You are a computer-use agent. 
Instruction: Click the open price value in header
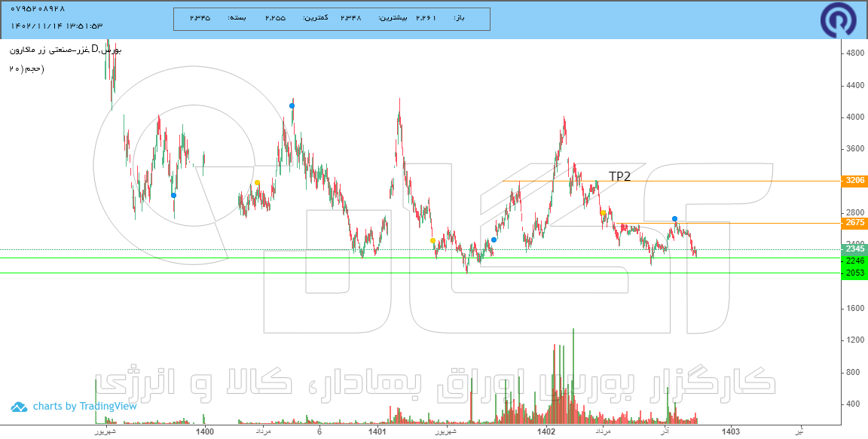coord(425,18)
